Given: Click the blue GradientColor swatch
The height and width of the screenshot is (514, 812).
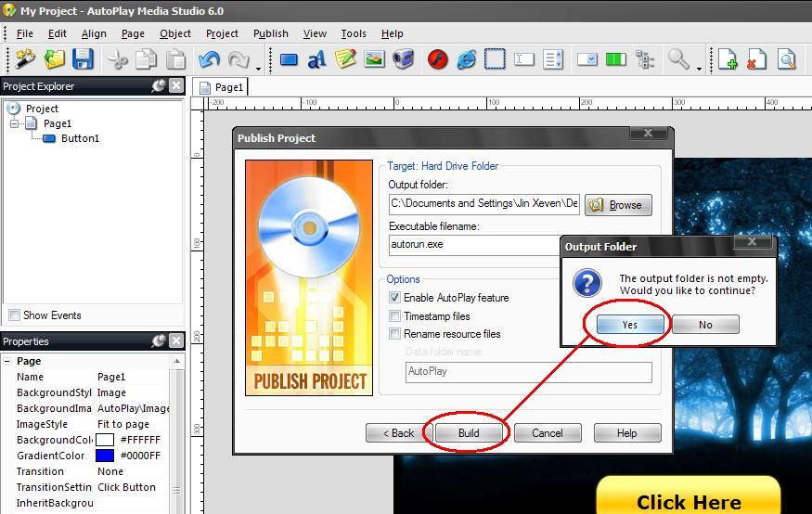Looking at the screenshot, I should (x=105, y=456).
